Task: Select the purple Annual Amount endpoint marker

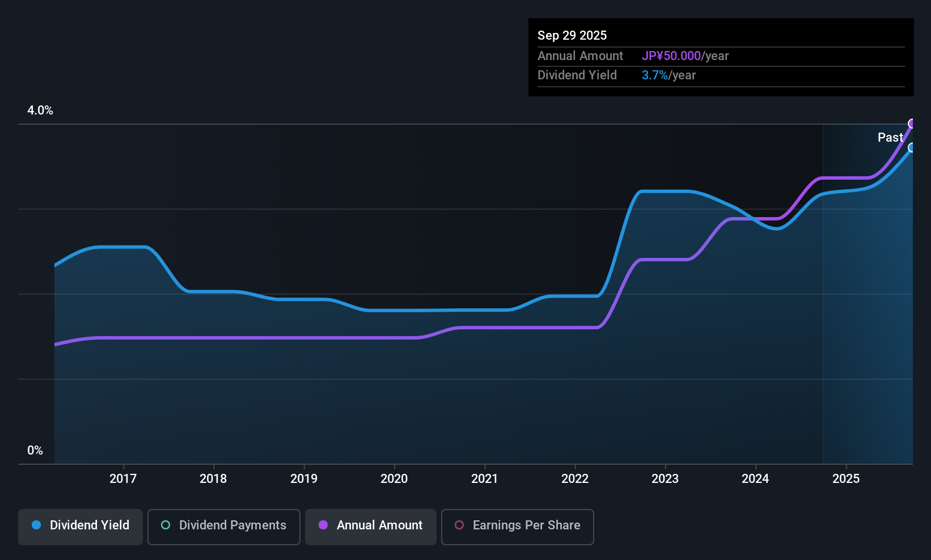Action: click(x=912, y=124)
